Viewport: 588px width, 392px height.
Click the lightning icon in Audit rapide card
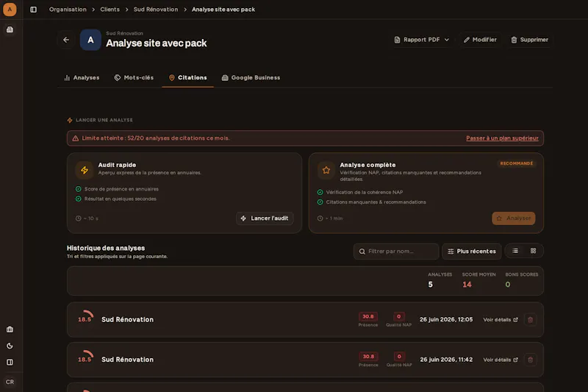click(x=85, y=170)
